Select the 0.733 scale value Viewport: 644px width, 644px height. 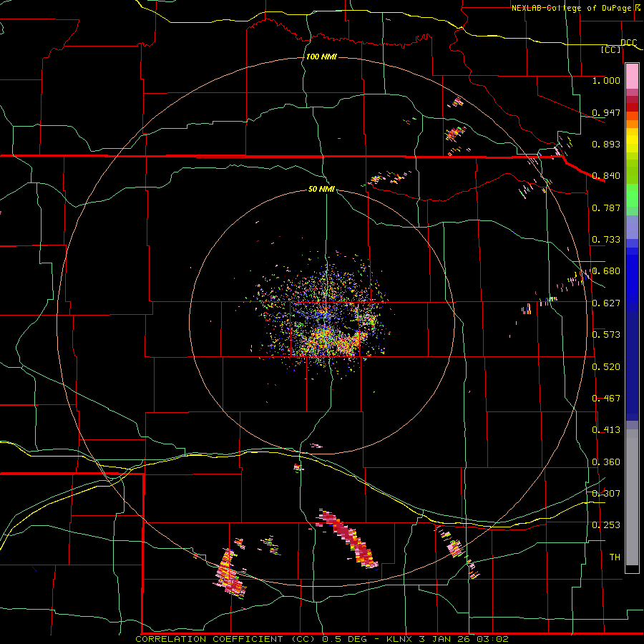(606, 240)
